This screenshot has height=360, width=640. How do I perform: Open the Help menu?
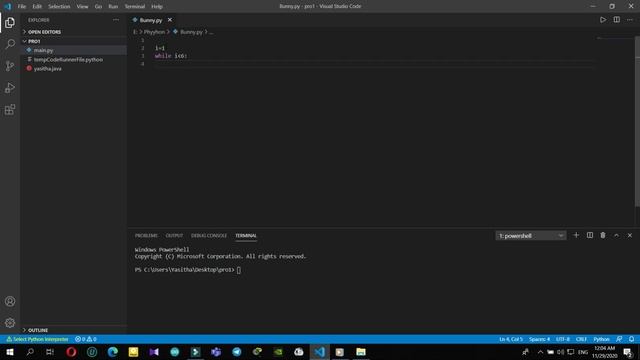[157, 7]
